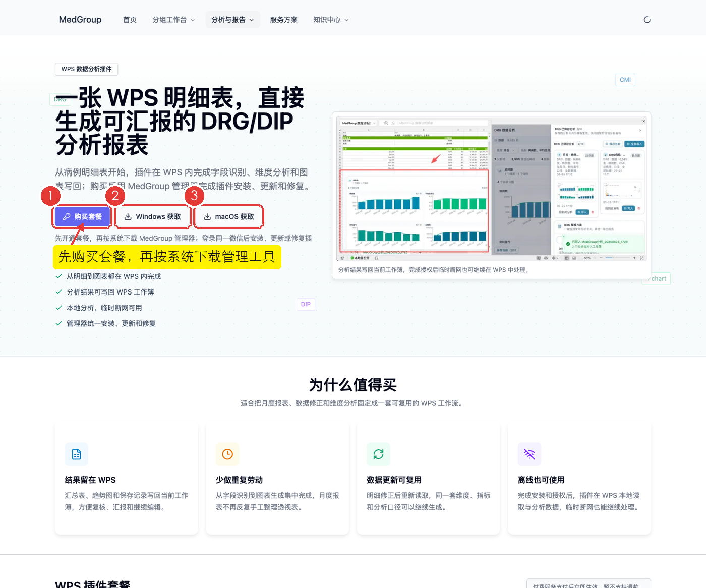Click the refresh icon above 数据更新可复用
The height and width of the screenshot is (588, 706).
378,454
